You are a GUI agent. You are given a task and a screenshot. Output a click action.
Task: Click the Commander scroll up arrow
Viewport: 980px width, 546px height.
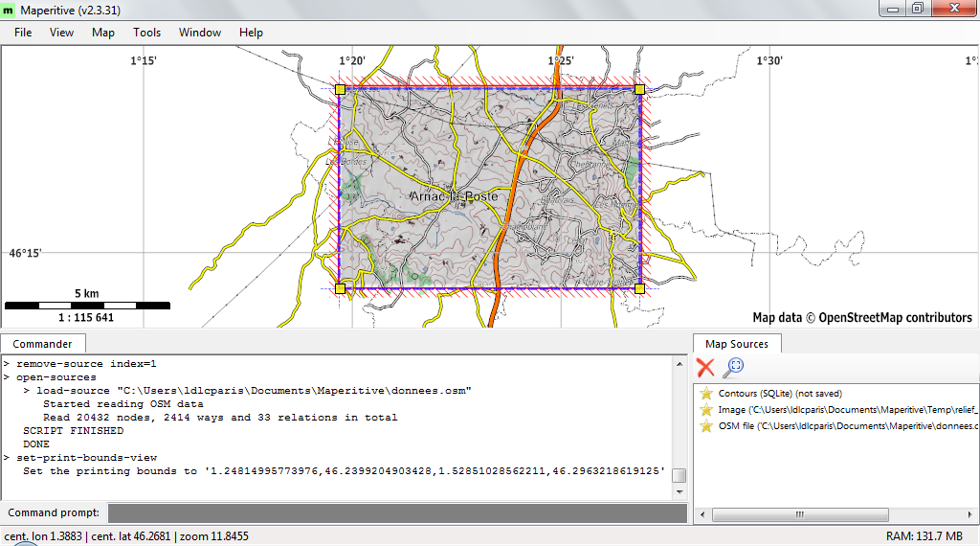pos(679,363)
